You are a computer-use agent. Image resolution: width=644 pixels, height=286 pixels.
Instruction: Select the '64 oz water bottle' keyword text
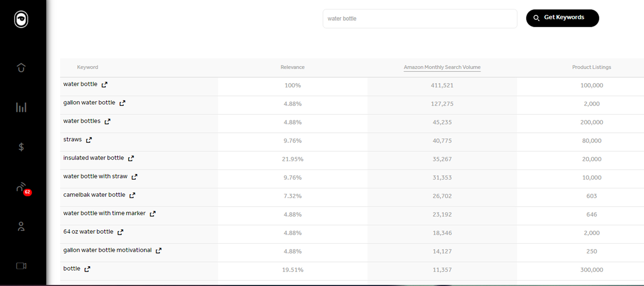[88, 232]
